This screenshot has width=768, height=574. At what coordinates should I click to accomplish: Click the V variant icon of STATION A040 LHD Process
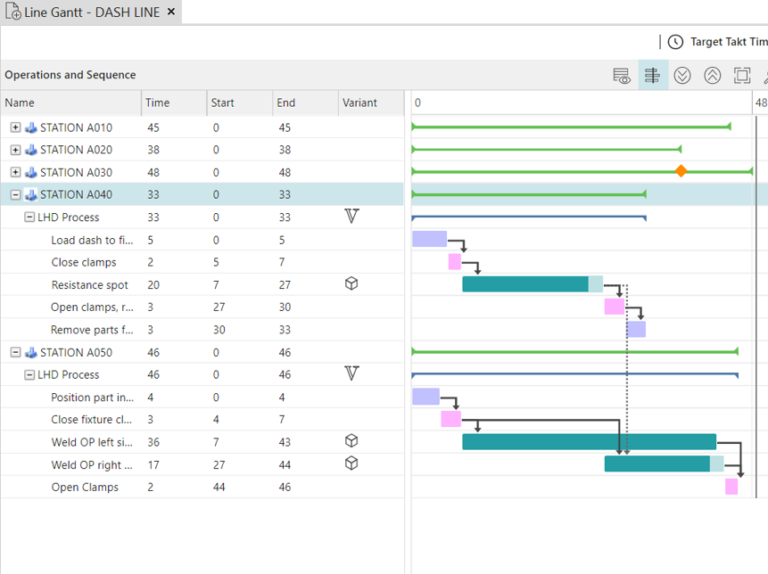(x=351, y=217)
